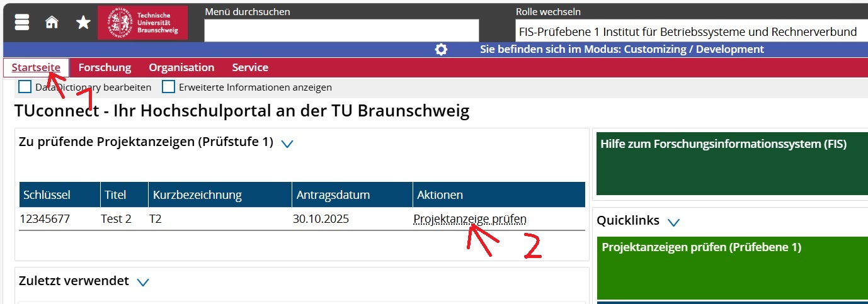
Task: Sort table by Antragsdatum column header
Action: (x=333, y=195)
